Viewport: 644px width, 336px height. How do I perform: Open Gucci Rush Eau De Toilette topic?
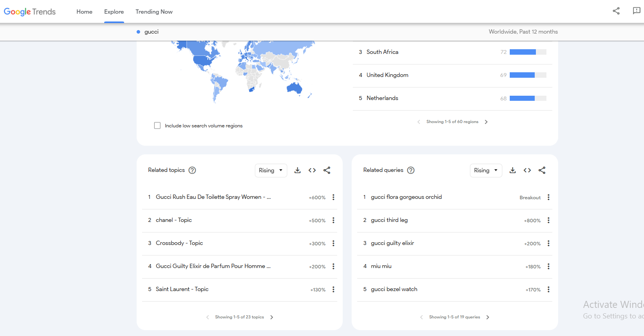213,197
